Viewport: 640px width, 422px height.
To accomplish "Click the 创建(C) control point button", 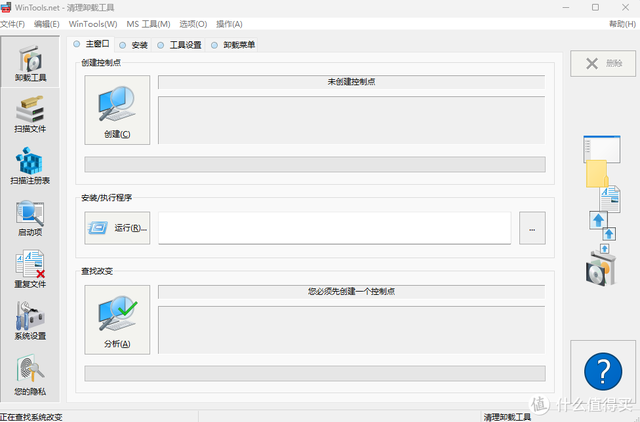I will [117, 110].
